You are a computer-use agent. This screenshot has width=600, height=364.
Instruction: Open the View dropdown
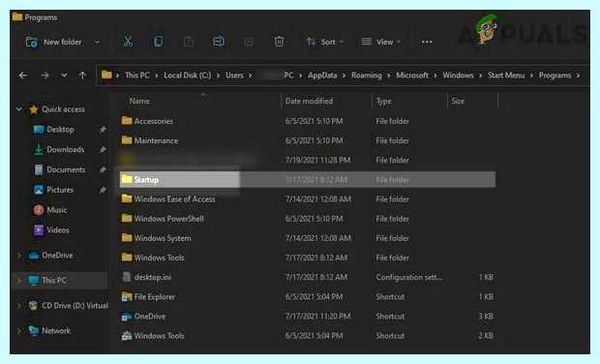(381, 42)
